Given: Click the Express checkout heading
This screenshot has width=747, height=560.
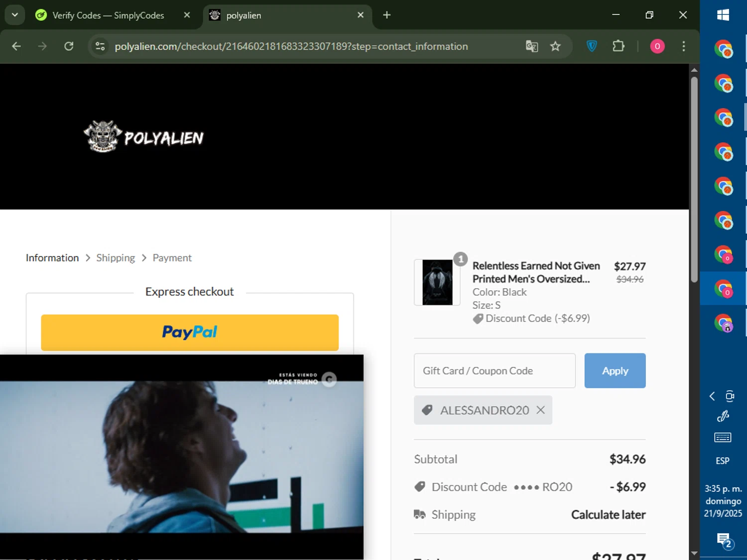Looking at the screenshot, I should [x=189, y=292].
